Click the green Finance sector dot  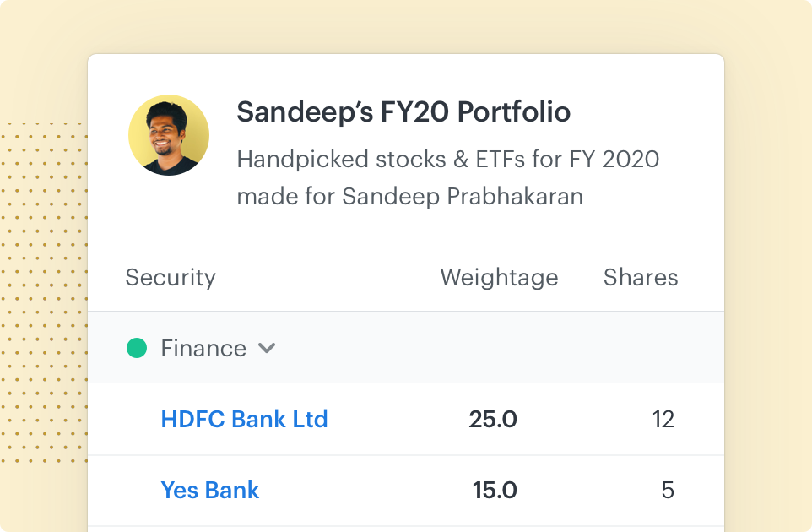coord(137,348)
